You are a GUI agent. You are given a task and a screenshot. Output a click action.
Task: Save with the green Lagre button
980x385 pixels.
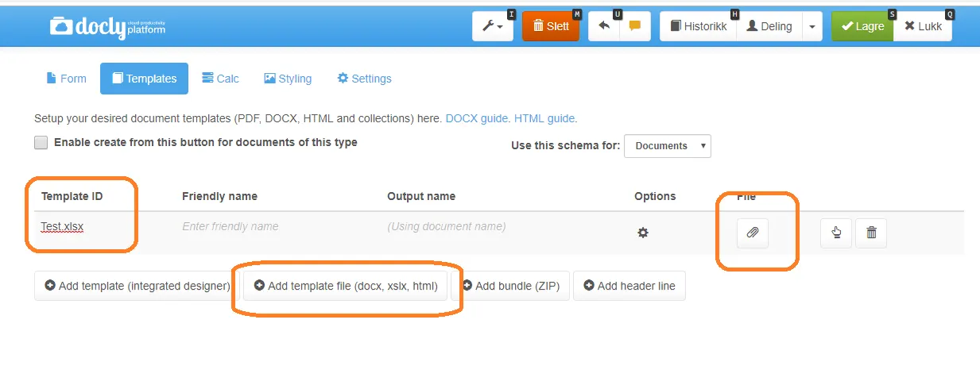862,26
